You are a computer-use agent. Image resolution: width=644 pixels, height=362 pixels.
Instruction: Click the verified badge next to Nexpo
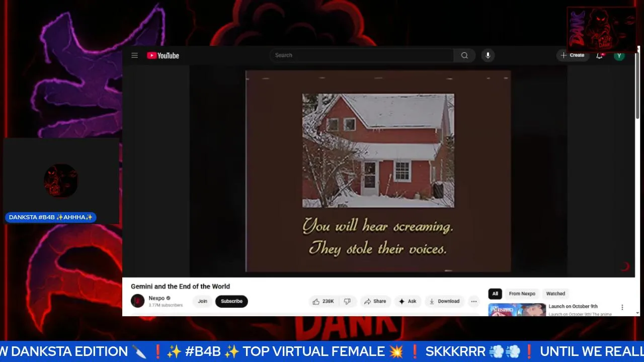(x=169, y=298)
